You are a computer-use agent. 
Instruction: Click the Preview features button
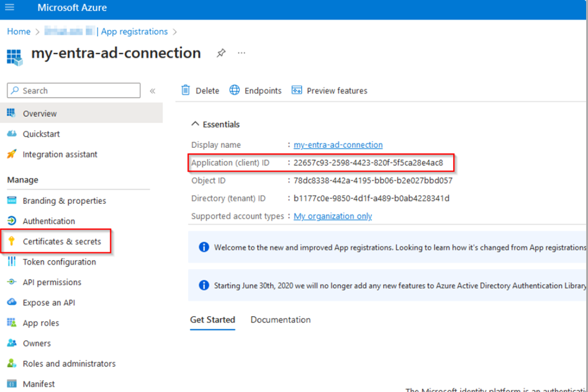[x=329, y=91]
